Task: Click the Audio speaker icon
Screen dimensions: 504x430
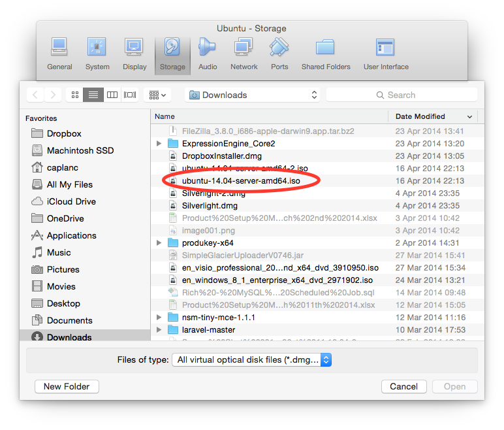Action: pos(208,48)
